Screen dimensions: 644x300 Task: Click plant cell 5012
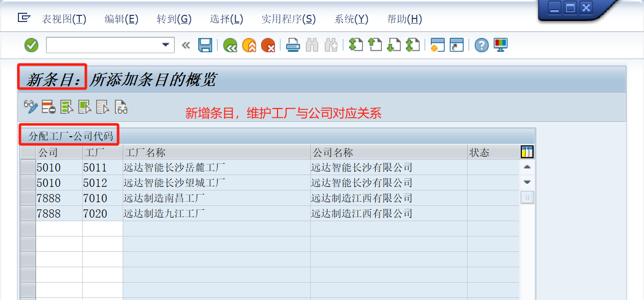click(x=103, y=183)
